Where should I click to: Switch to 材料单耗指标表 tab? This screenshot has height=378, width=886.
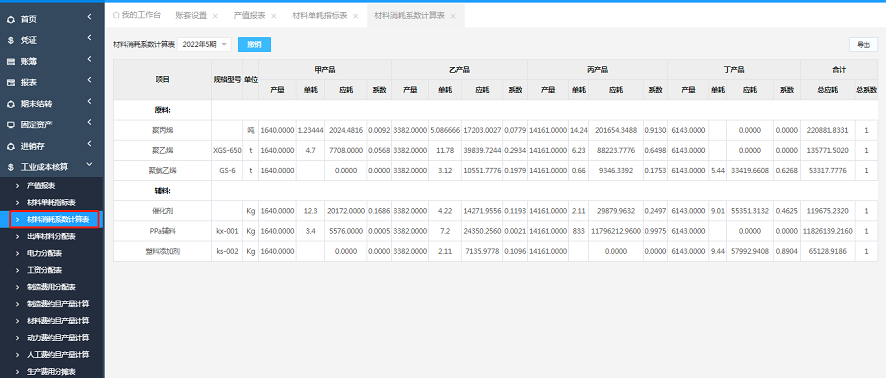pos(320,16)
